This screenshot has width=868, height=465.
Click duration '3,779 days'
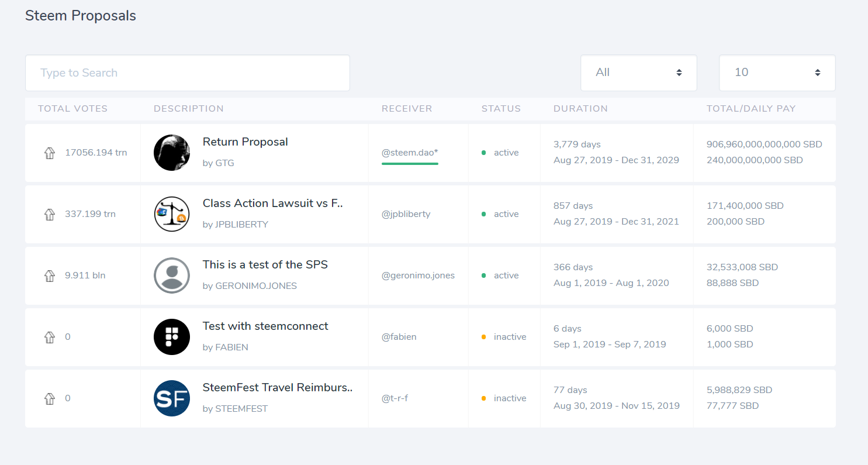[577, 144]
